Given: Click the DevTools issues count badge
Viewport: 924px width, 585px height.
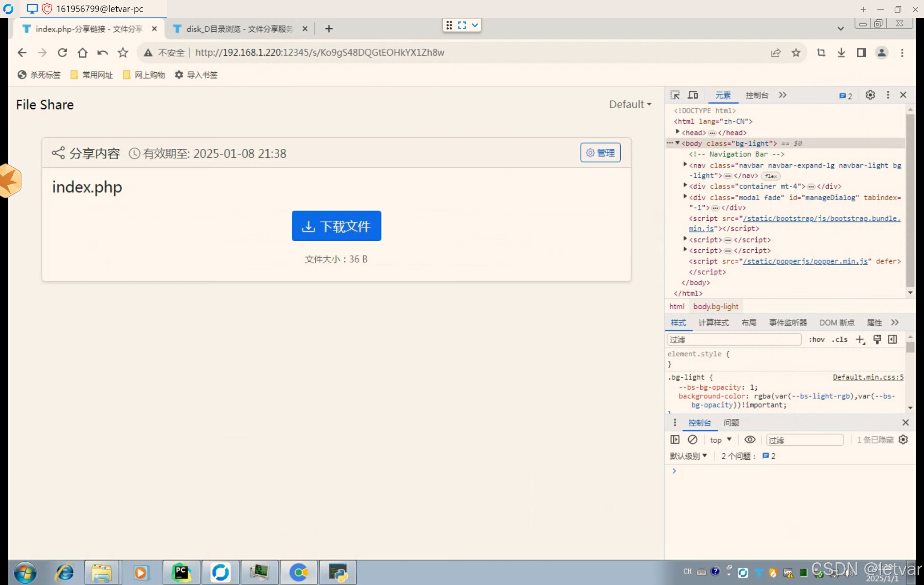Looking at the screenshot, I should click(x=846, y=96).
